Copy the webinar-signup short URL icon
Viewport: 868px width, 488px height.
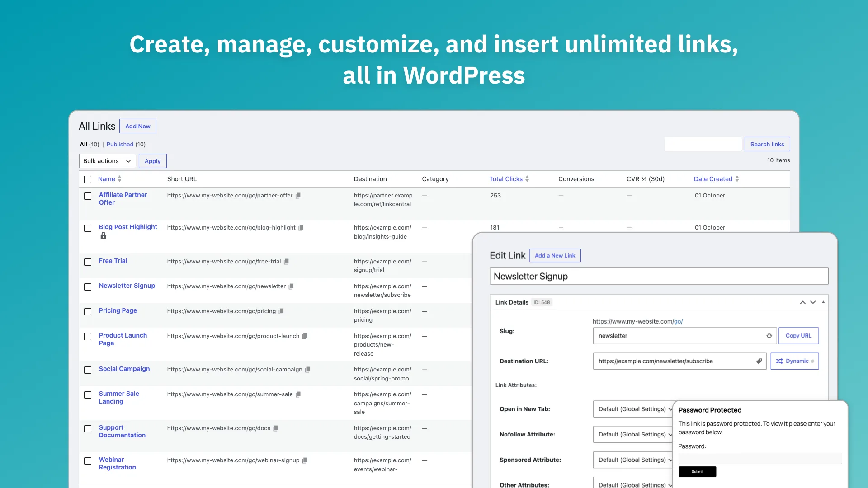305,460
